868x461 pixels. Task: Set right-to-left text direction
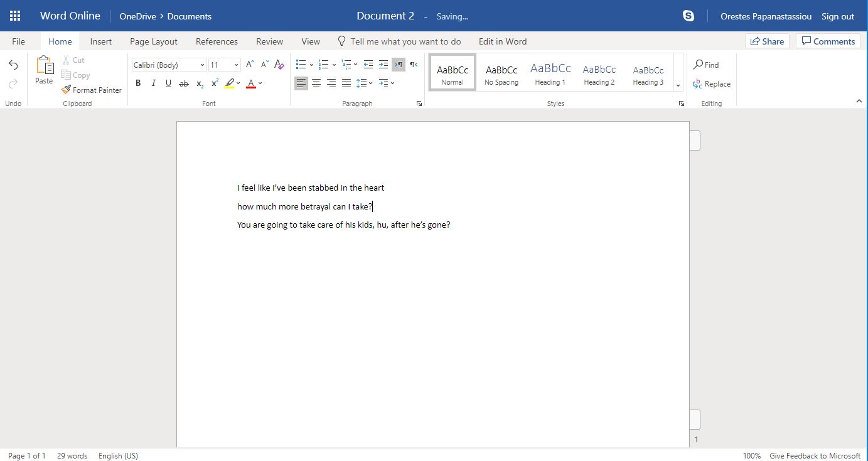pyautogui.click(x=414, y=65)
